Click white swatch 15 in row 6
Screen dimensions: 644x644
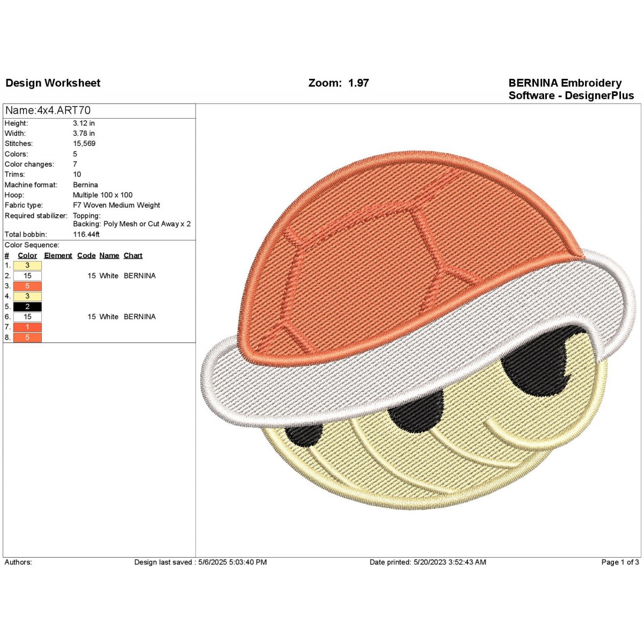click(x=27, y=317)
